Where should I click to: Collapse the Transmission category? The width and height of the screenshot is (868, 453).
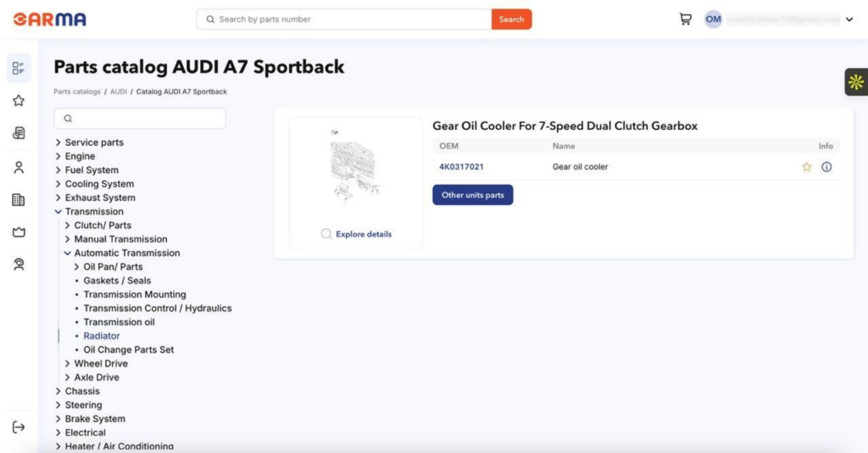pyautogui.click(x=58, y=212)
